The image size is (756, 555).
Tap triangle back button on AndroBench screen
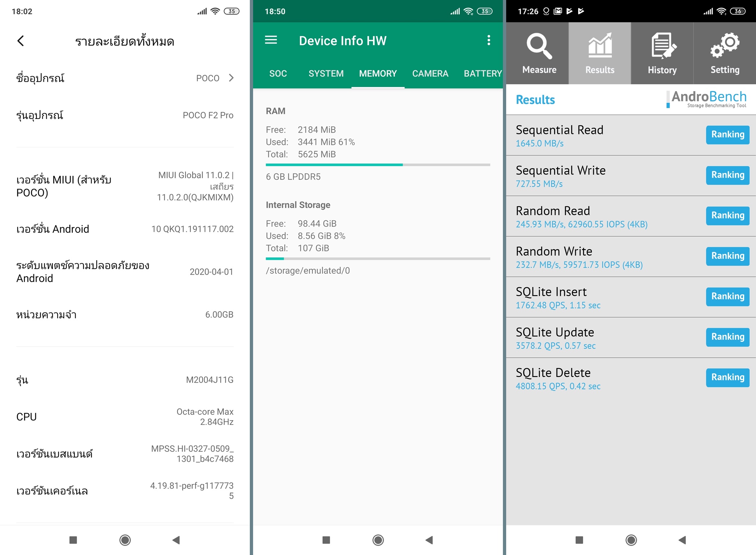click(x=682, y=540)
